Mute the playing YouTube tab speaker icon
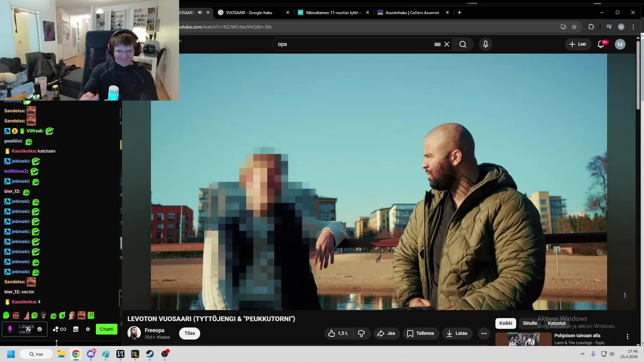 click(200, 13)
